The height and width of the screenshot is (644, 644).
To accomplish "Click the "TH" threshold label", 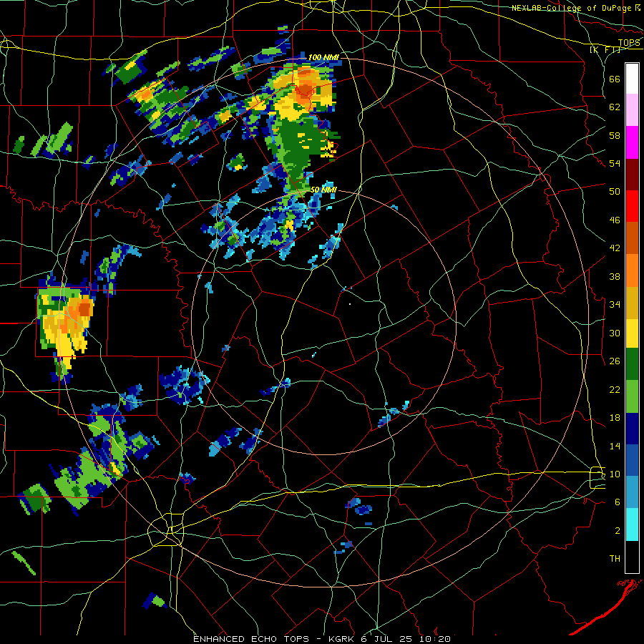I will click(615, 558).
